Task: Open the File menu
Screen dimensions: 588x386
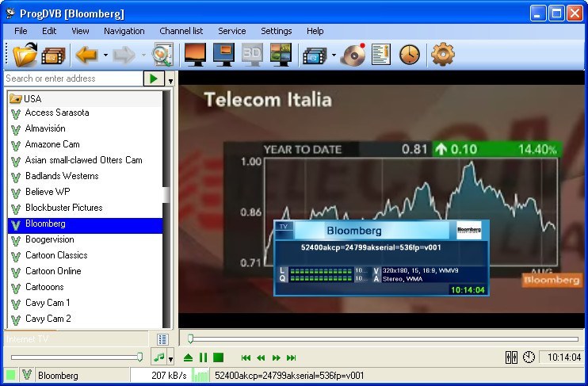Action: click(x=21, y=31)
